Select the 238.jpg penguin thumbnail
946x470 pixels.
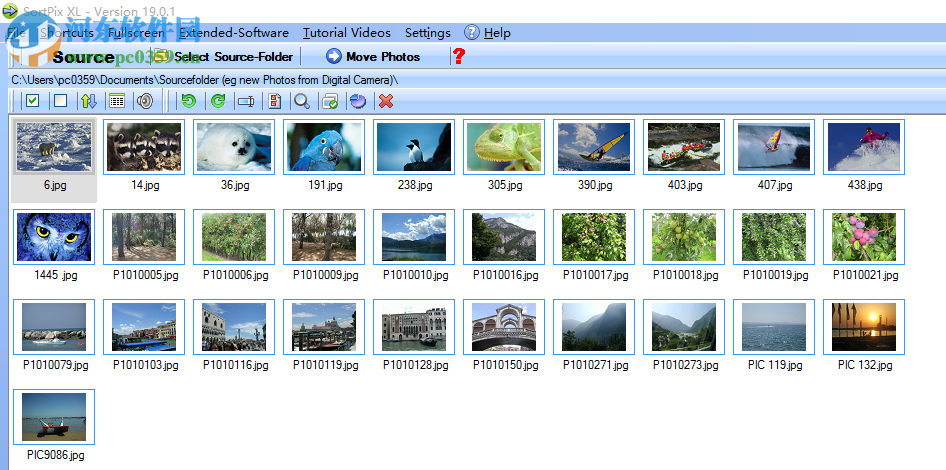[414, 147]
